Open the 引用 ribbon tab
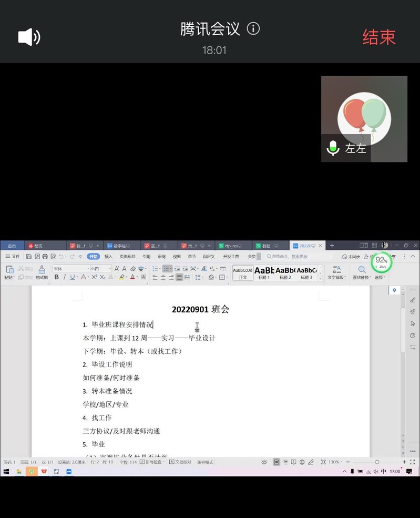Screen dimensions: 420x518 [146, 256]
